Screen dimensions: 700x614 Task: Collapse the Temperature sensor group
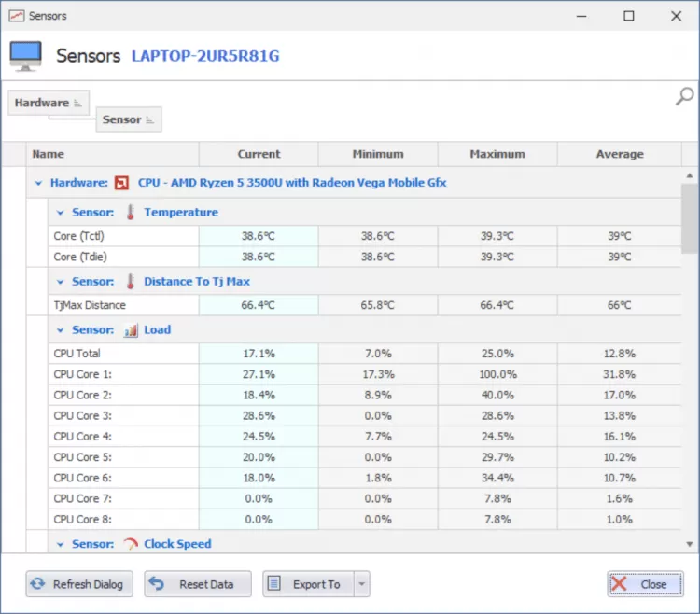point(61,213)
